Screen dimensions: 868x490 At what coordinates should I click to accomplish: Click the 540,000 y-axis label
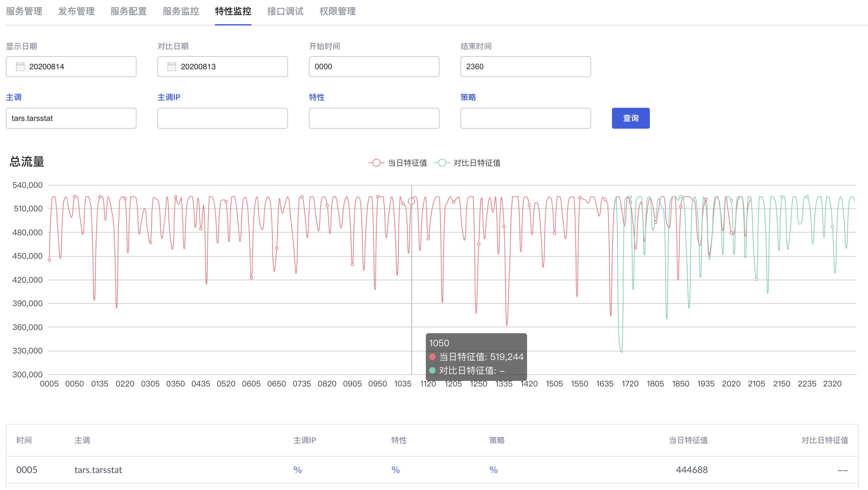tap(27, 185)
